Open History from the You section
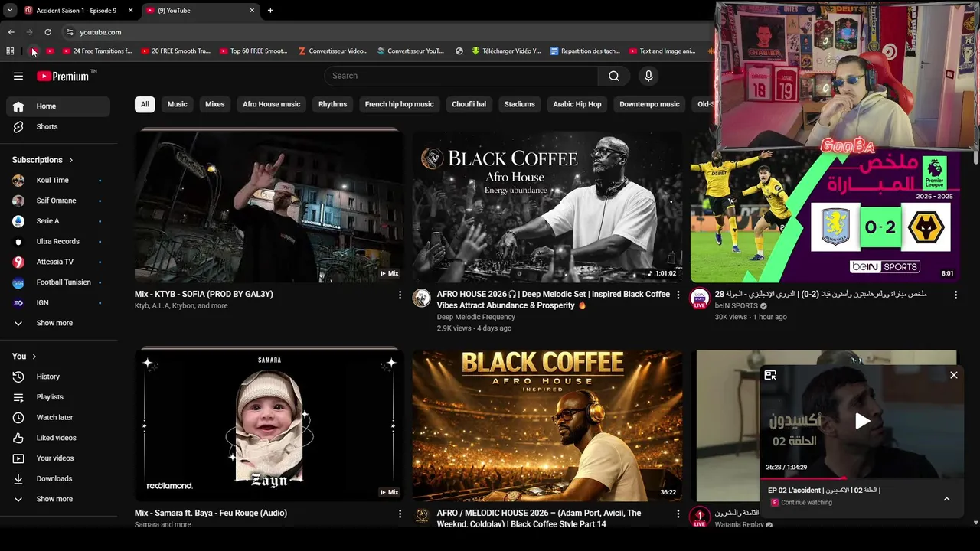The height and width of the screenshot is (551, 980). [x=58, y=377]
